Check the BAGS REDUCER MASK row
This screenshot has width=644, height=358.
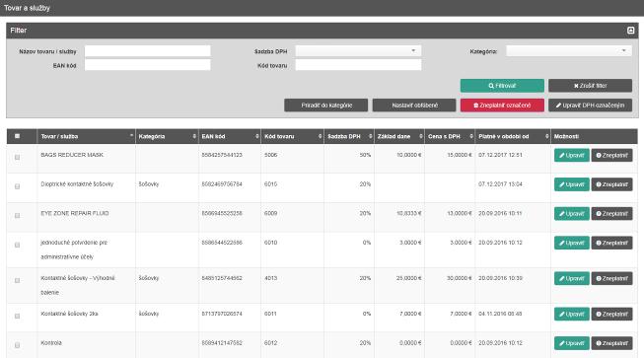click(17, 157)
